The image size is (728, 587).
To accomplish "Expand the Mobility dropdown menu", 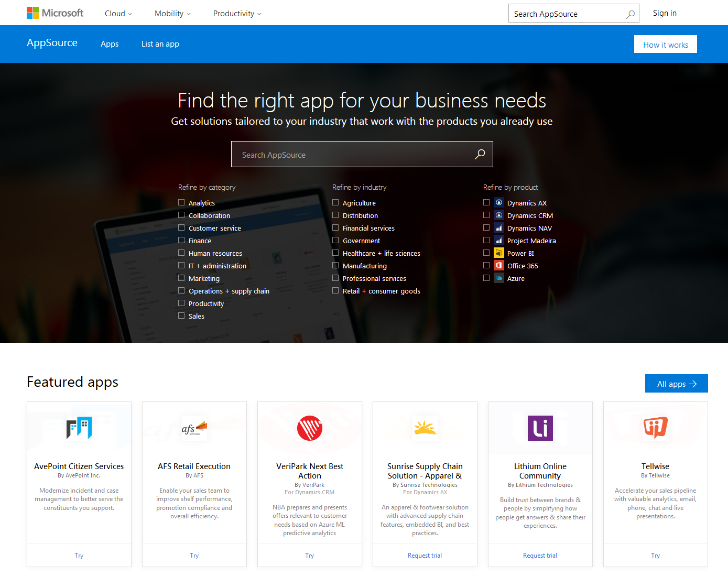I will click(172, 14).
